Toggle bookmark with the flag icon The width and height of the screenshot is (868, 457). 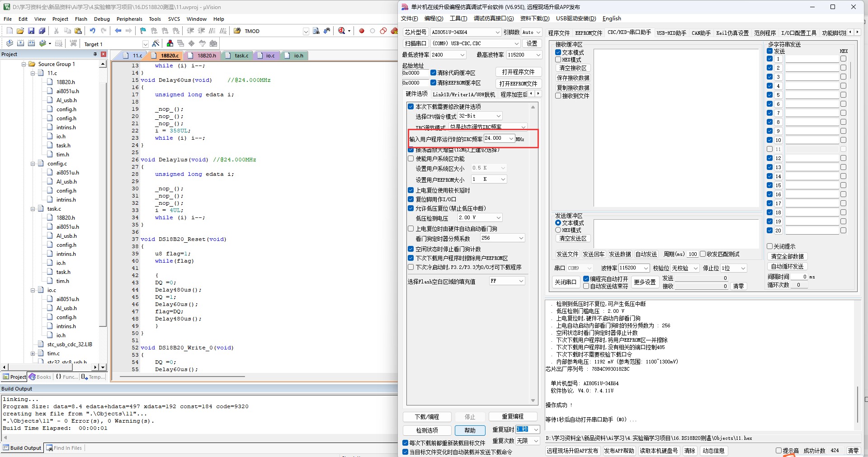coord(143,31)
